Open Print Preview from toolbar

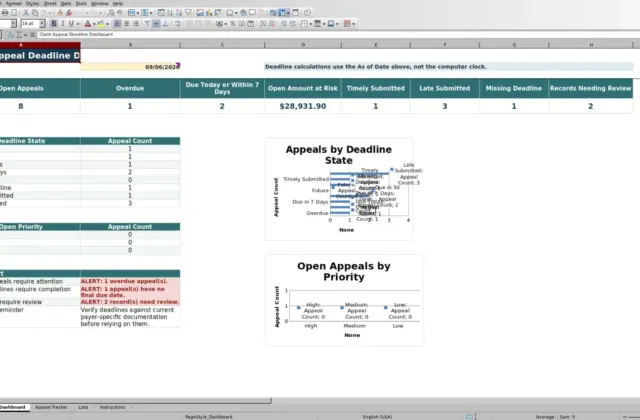click(x=14, y=13)
